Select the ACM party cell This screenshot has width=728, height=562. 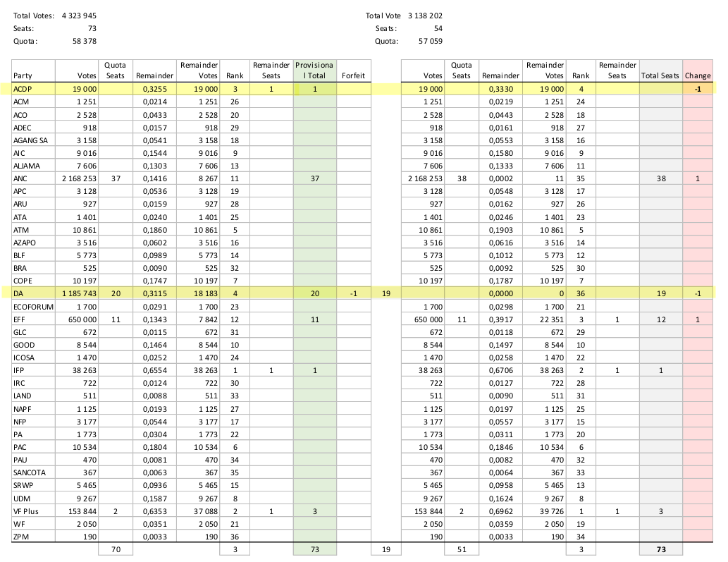[33, 102]
